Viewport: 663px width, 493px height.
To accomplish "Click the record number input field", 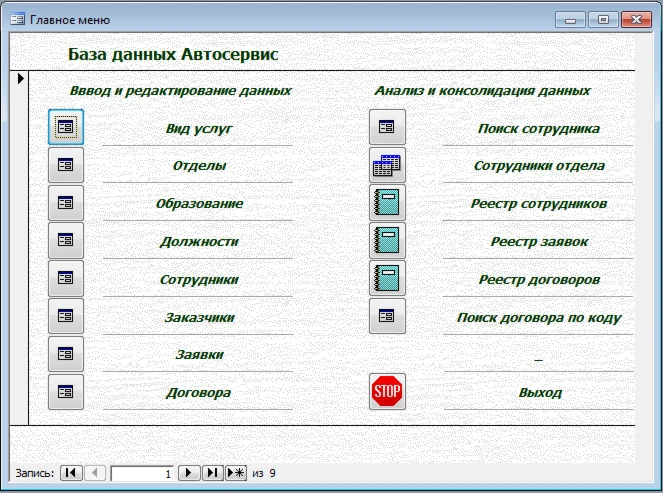I will [142, 473].
